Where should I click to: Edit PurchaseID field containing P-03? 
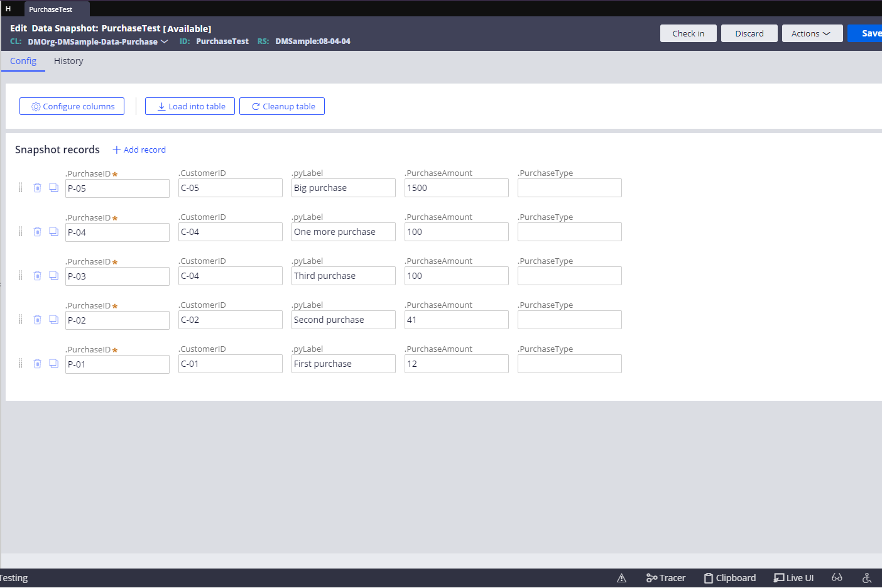(117, 276)
